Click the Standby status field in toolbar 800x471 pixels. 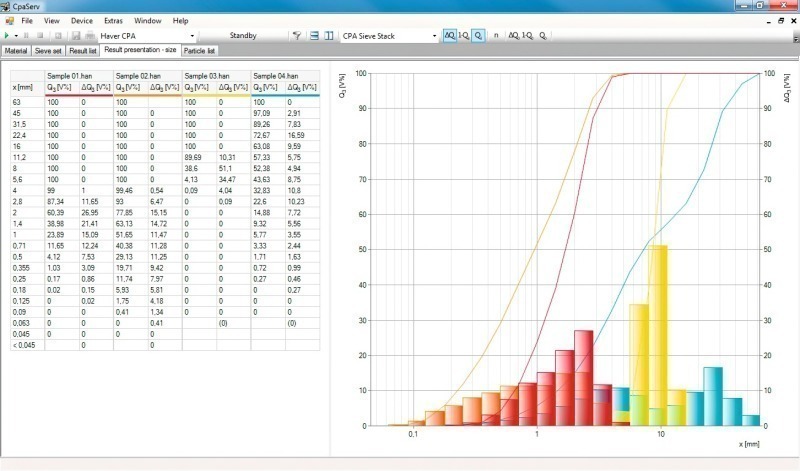[243, 35]
